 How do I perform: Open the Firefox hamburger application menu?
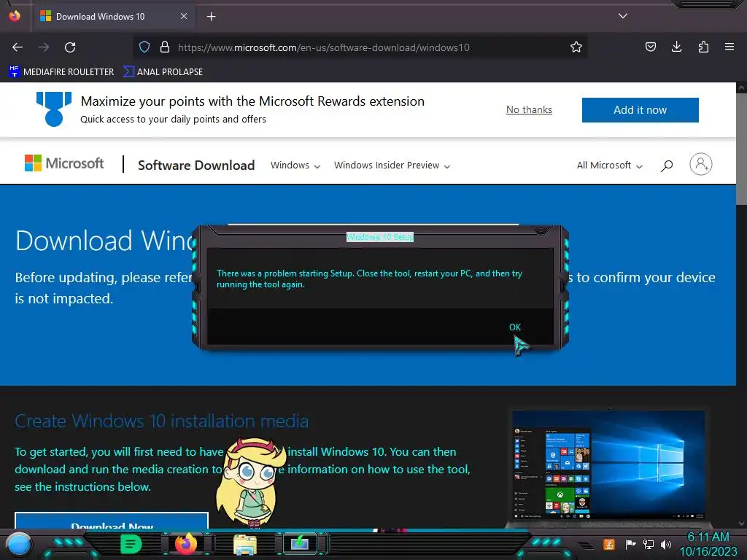(x=729, y=47)
